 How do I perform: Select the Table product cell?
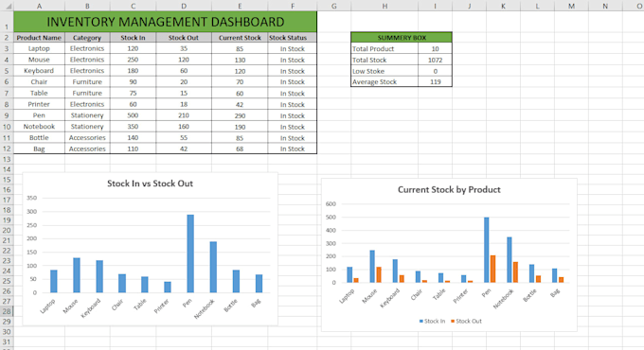(x=39, y=93)
